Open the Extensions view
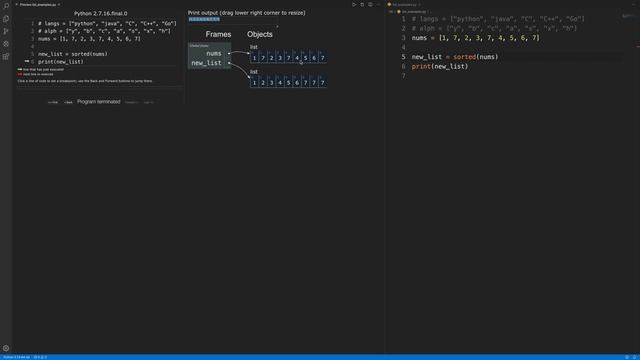The image size is (640, 360). pos(6,57)
